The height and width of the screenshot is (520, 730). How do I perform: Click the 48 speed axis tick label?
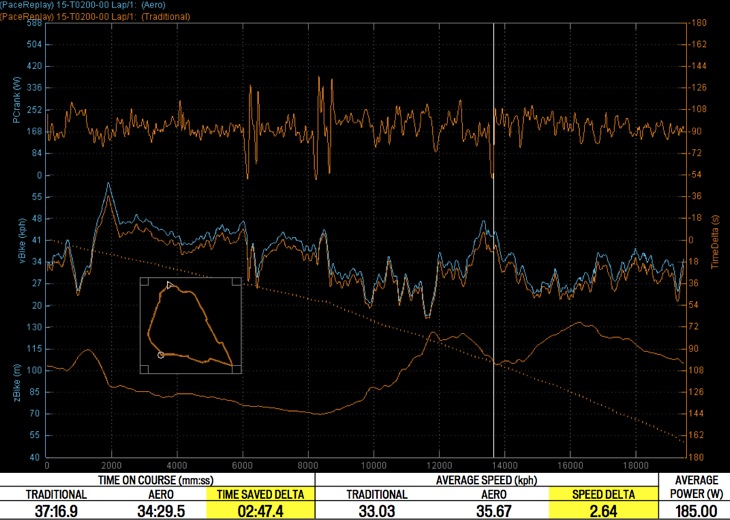(x=37, y=219)
